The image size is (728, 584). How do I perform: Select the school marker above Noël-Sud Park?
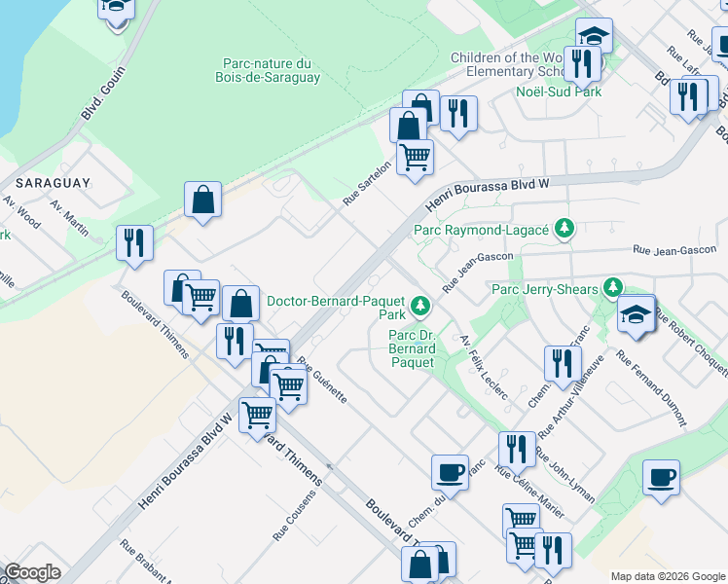(x=595, y=35)
